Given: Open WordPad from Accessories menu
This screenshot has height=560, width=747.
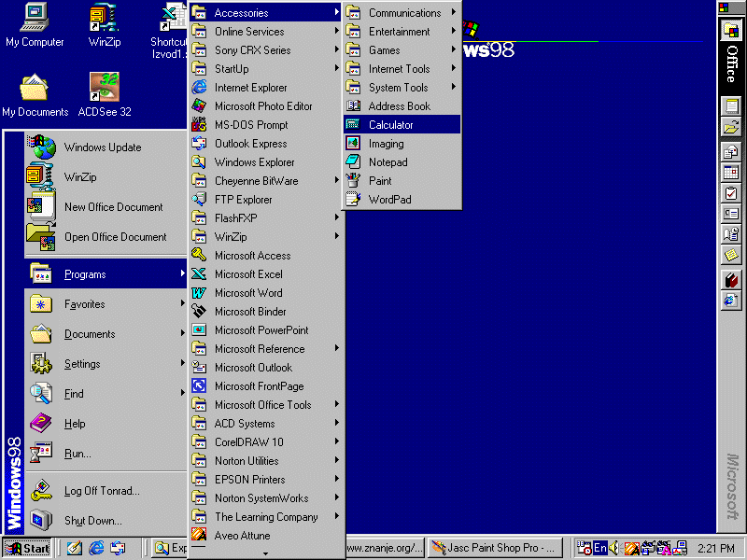Looking at the screenshot, I should (x=402, y=200).
